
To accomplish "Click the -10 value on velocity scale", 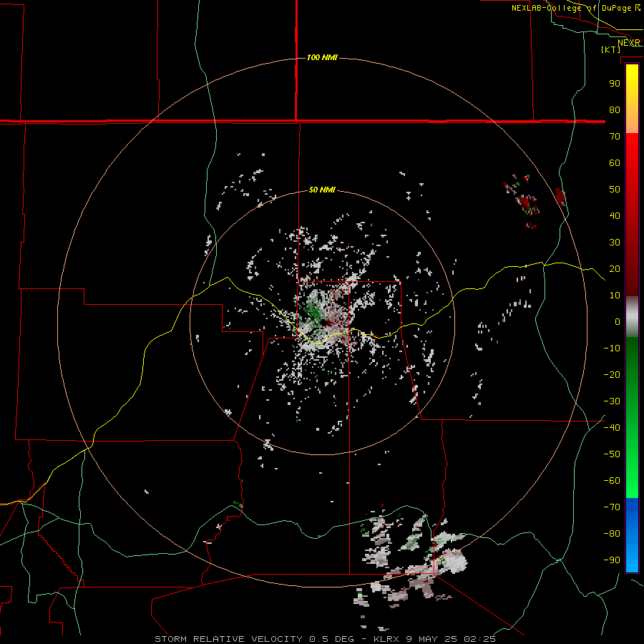I will [x=612, y=348].
